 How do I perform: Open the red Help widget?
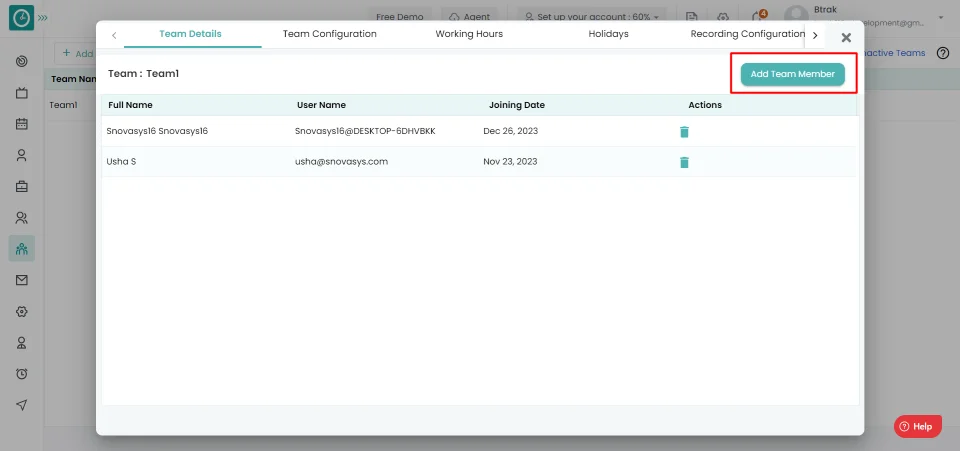pyautogui.click(x=917, y=426)
